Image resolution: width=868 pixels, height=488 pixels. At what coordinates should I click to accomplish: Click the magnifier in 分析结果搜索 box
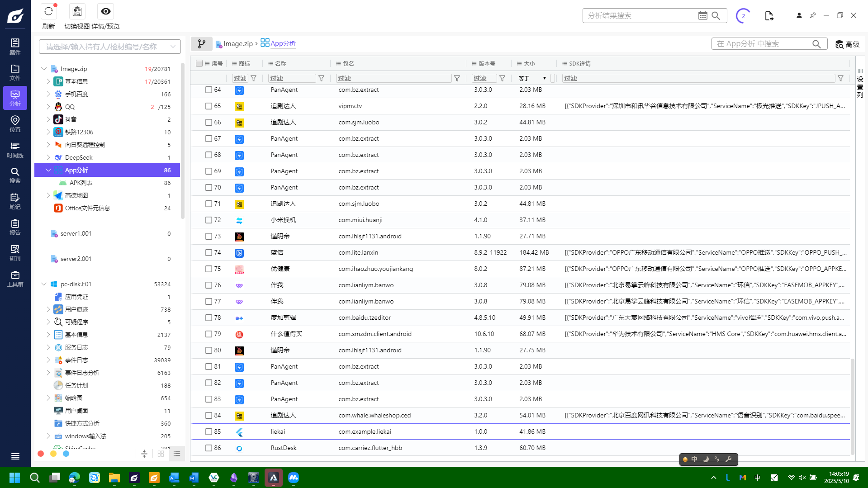[x=716, y=15]
